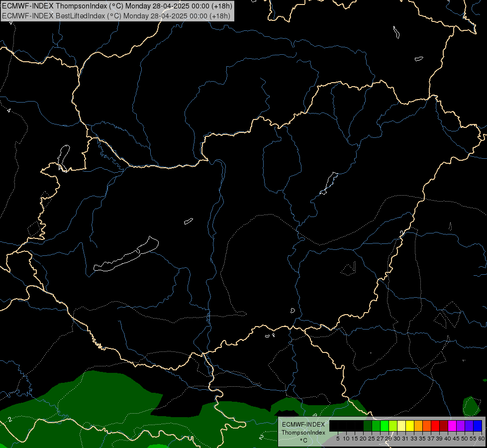Click the legend value label 5
Viewport: 487px width, 448px height.
pos(338,439)
